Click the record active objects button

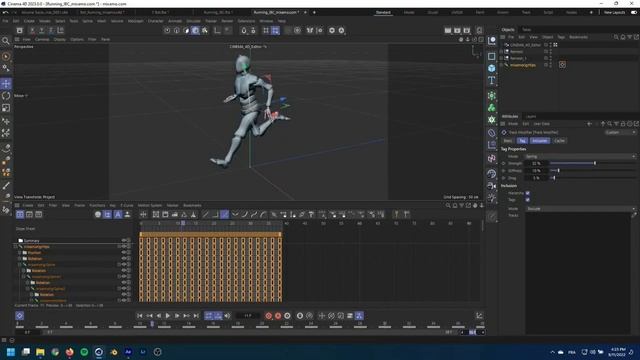tap(269, 316)
